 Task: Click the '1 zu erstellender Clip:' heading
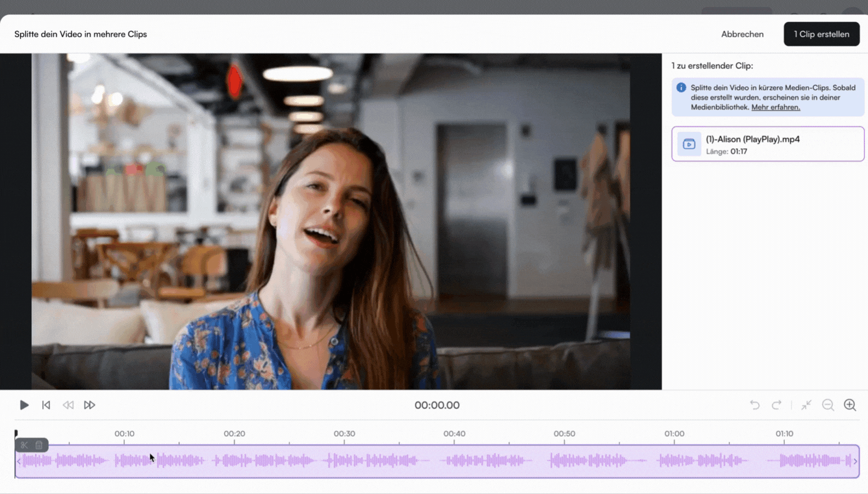pyautogui.click(x=712, y=66)
